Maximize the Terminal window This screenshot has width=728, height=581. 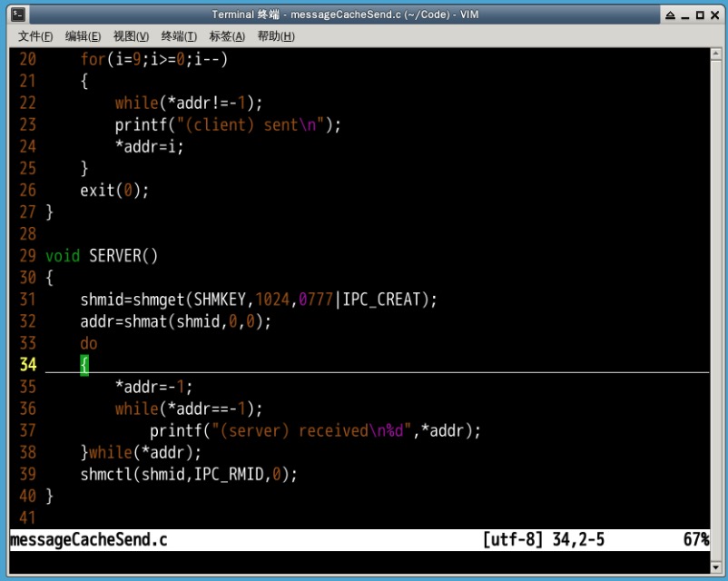tap(699, 15)
